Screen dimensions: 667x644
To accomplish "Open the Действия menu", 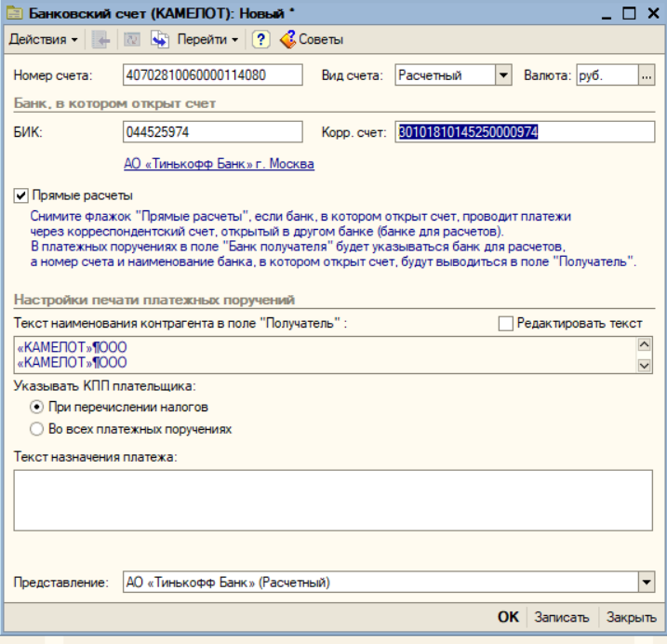I will pyautogui.click(x=44, y=40).
